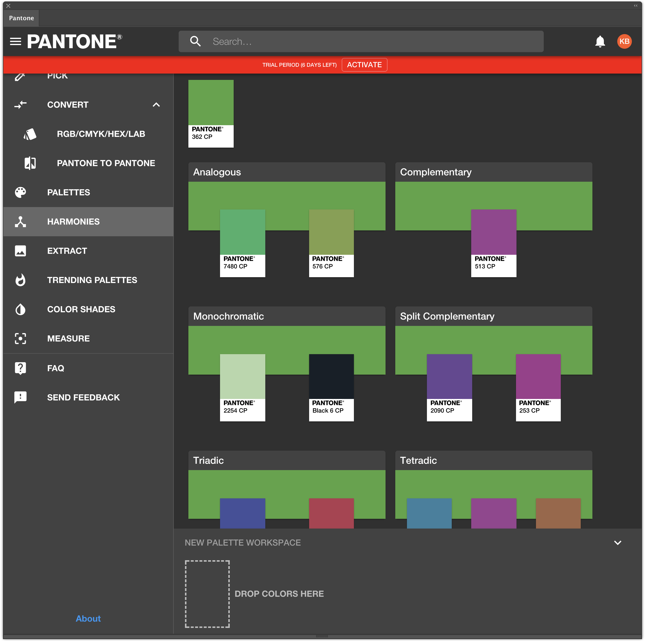Click the search magnifier icon
Image resolution: width=645 pixels, height=644 pixels.
click(195, 41)
